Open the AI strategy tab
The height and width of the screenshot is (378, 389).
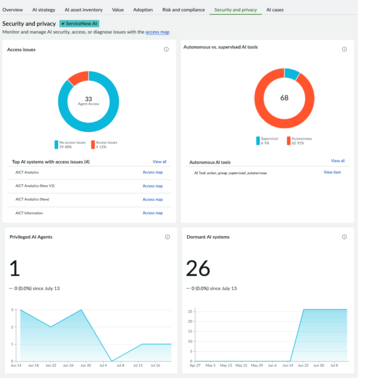coord(44,10)
